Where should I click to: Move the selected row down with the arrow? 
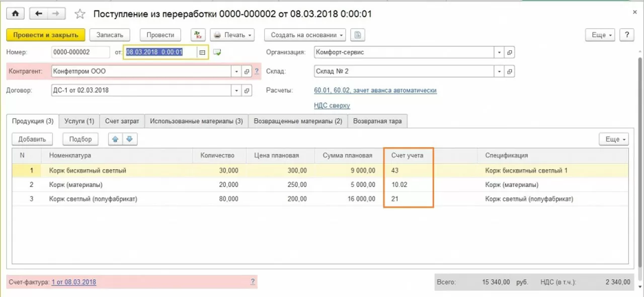[x=129, y=139]
